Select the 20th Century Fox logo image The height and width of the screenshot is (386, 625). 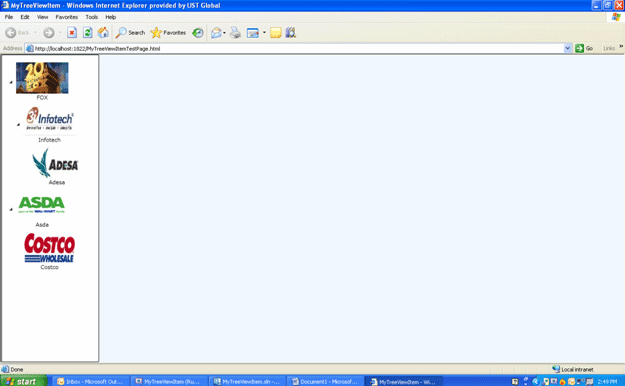42,78
